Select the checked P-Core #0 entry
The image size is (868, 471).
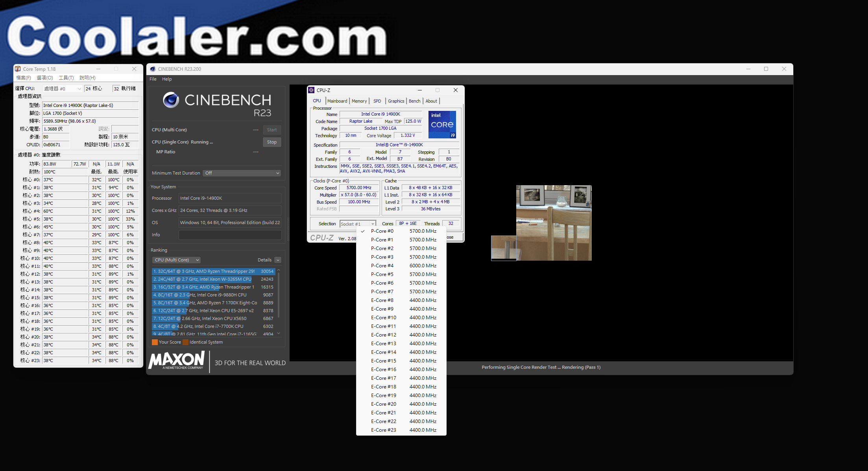coord(401,231)
